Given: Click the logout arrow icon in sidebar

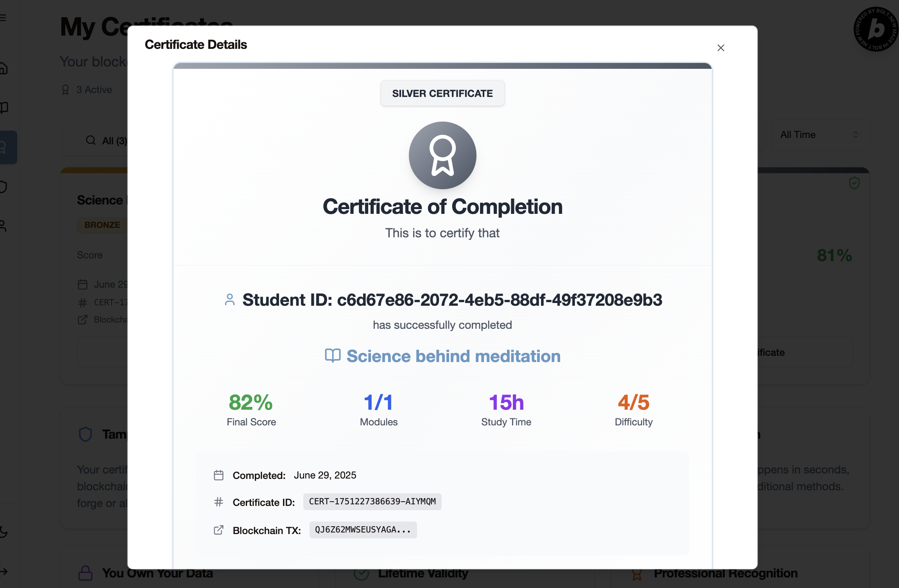Looking at the screenshot, I should pos(3,572).
